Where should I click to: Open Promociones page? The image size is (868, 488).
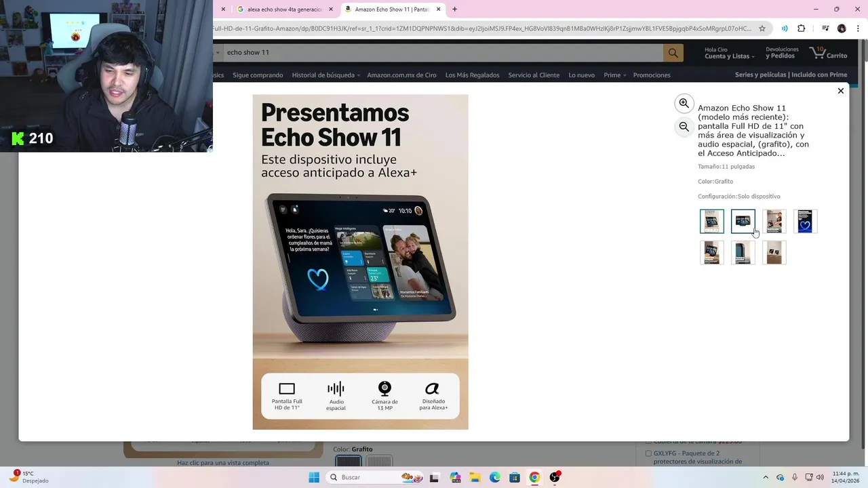tap(652, 75)
